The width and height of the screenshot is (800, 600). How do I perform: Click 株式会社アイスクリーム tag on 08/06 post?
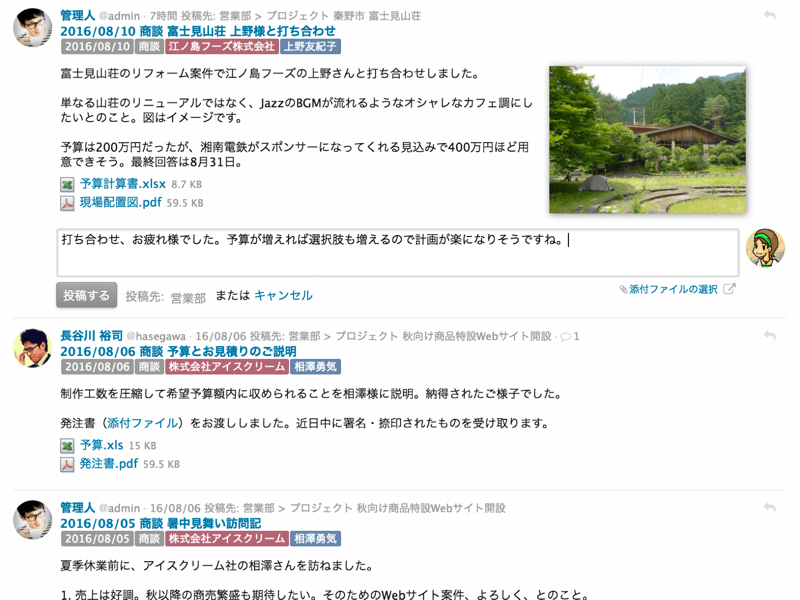(227, 367)
